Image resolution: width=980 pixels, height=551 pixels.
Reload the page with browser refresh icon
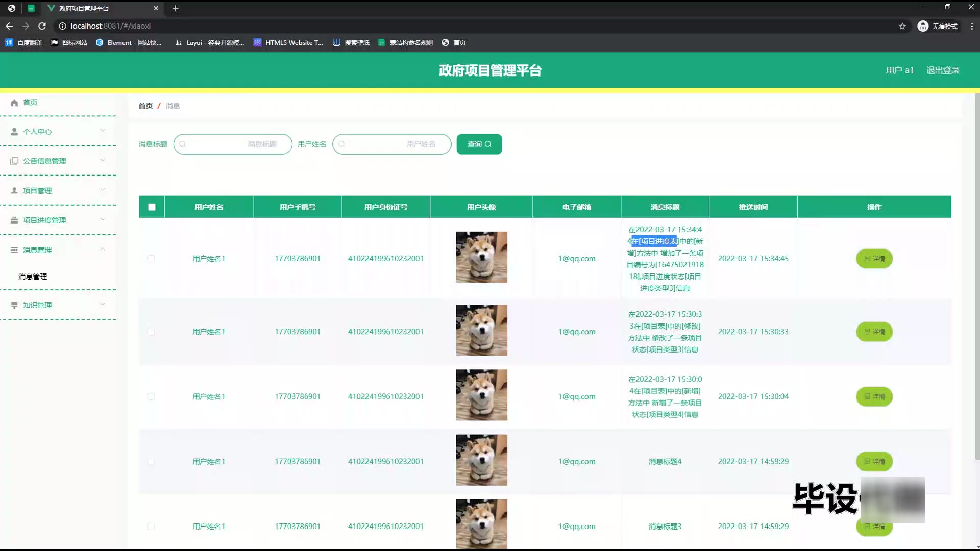(x=42, y=26)
